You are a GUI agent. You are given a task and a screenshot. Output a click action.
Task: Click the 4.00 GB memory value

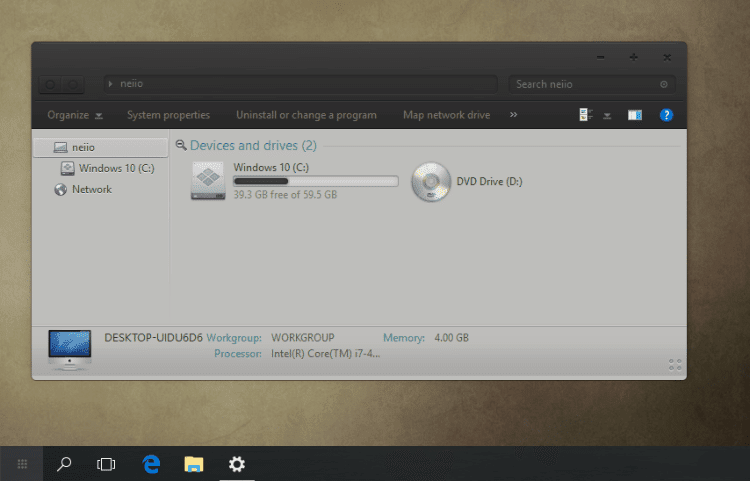(452, 338)
